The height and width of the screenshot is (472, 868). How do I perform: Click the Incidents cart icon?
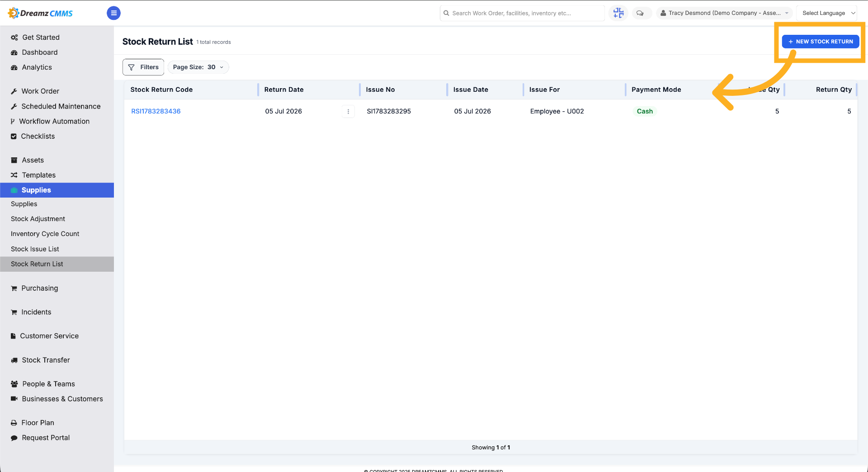point(14,312)
